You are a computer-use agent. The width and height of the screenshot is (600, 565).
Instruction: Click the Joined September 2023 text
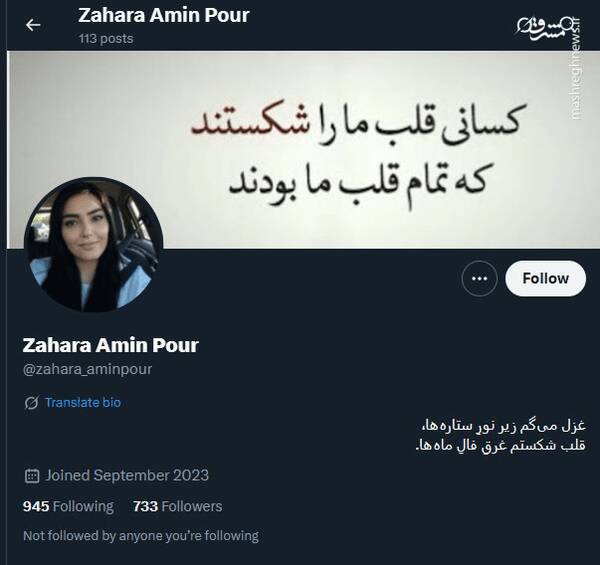tap(127, 475)
